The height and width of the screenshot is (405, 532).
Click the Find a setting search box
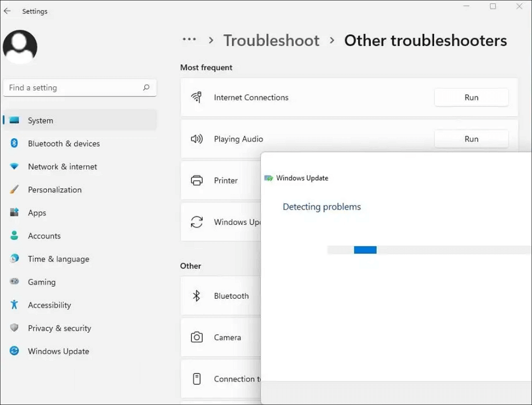(80, 88)
